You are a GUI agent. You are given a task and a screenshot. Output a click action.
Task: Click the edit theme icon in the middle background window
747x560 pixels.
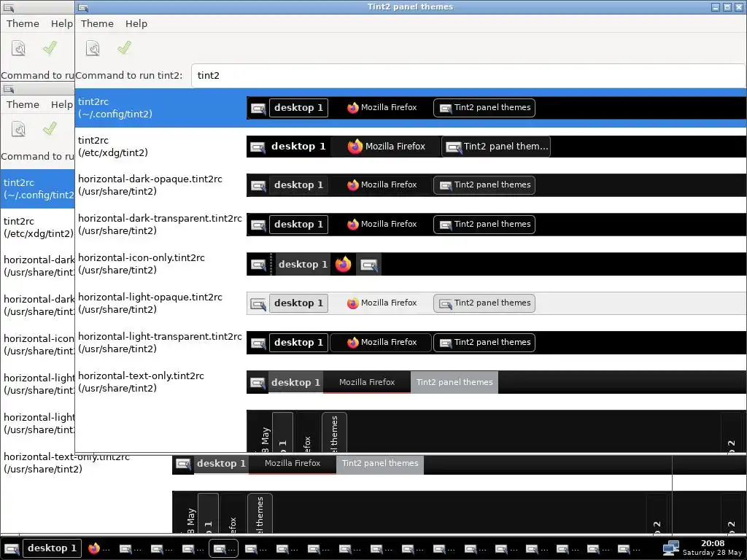[x=18, y=129]
